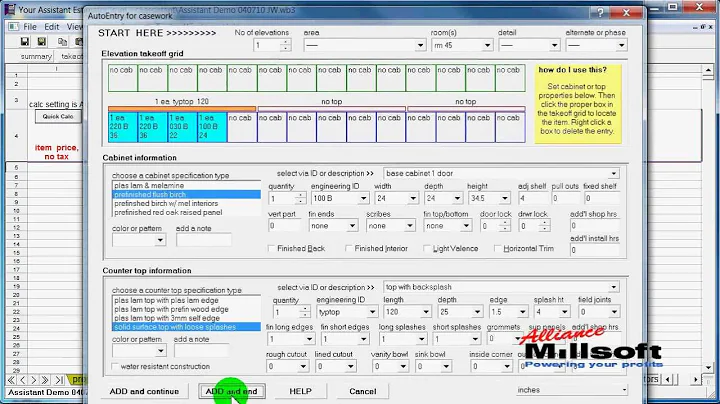This screenshot has width=720, height=404.
Task: Click the copy icon in background toolbar
Action: point(62,42)
